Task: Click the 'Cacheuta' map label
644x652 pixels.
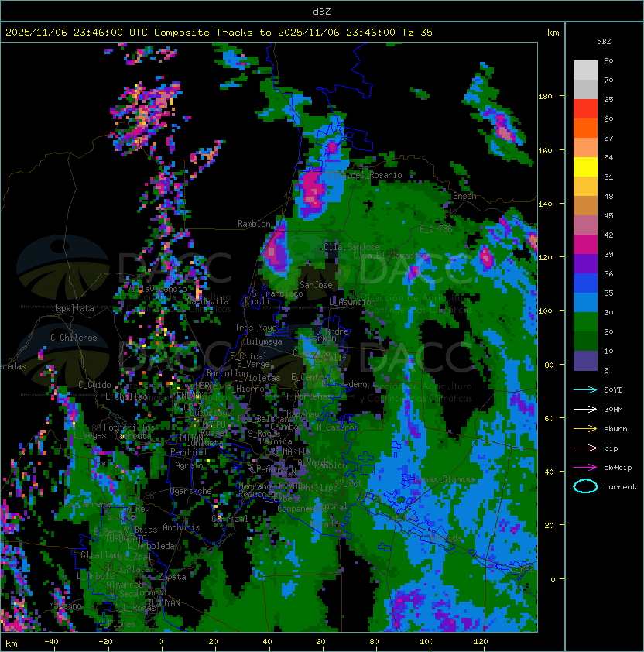Action: click(x=132, y=436)
